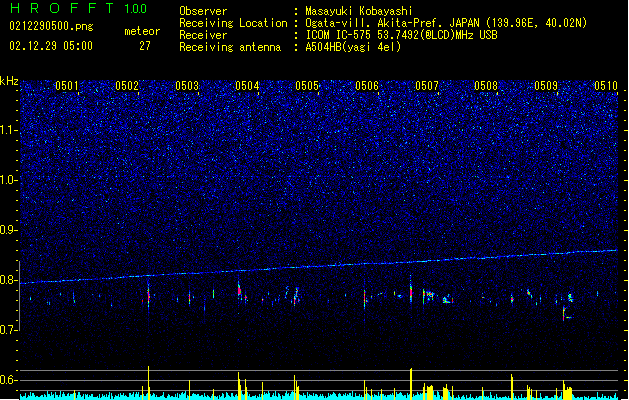Click the 0.8 kHz axis label
Screen dimensions: 629x400
pyautogui.click(x=9, y=280)
